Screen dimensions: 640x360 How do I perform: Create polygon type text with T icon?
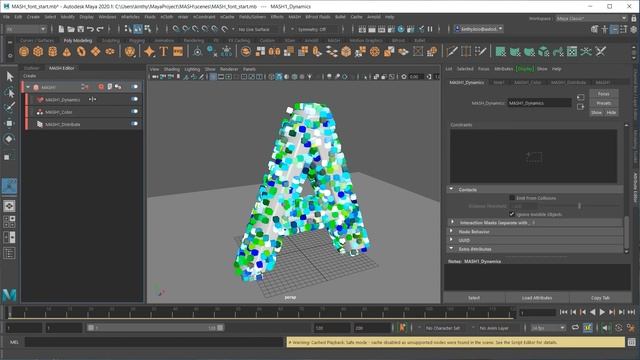point(164,51)
